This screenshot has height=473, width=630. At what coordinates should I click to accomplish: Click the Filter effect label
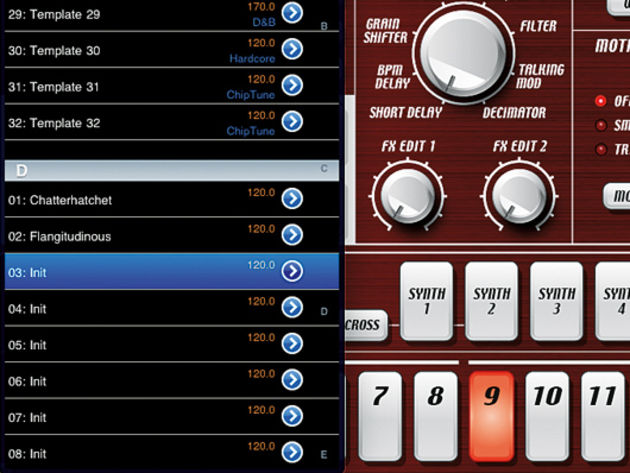tap(538, 26)
